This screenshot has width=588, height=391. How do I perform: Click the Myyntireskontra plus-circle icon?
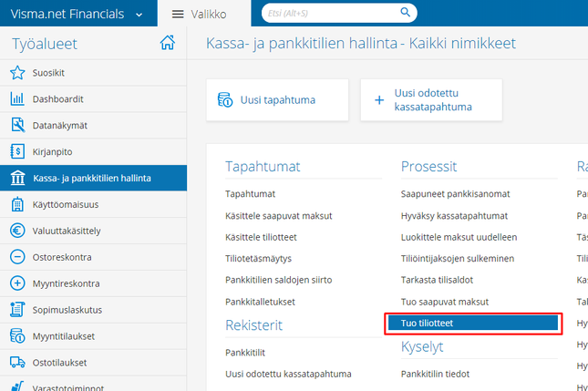(16, 283)
